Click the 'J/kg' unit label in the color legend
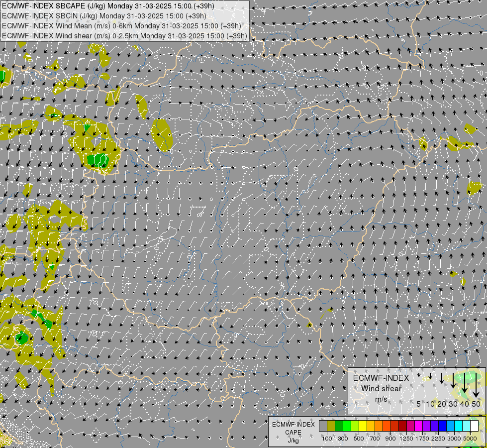 coord(293,441)
